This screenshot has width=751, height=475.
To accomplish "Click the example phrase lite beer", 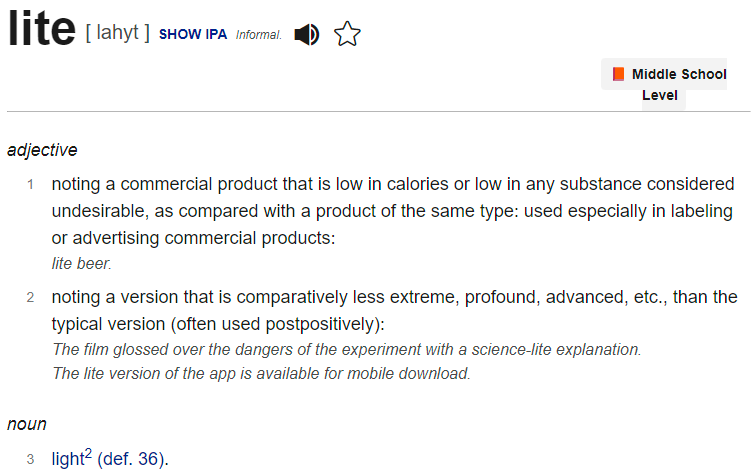I will (81, 263).
